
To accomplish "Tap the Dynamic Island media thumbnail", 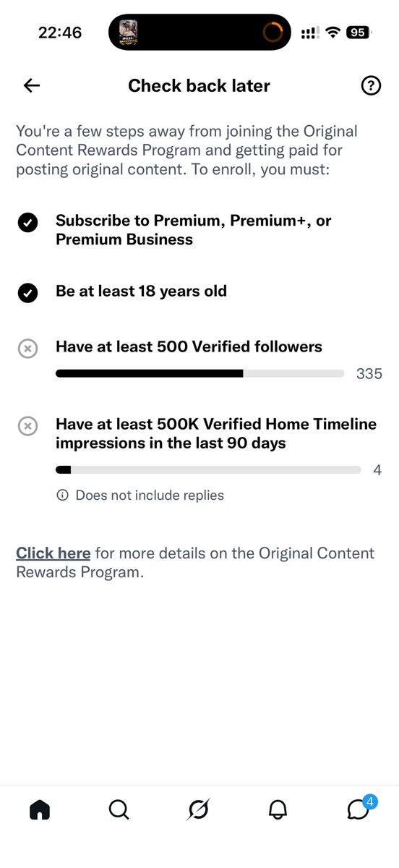I will coord(128,33).
